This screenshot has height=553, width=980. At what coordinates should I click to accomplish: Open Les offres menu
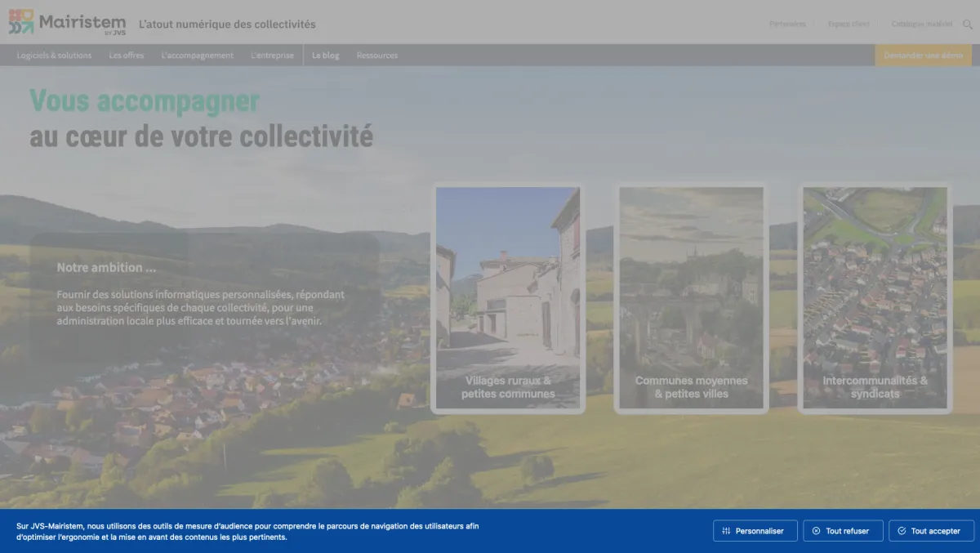coord(127,56)
